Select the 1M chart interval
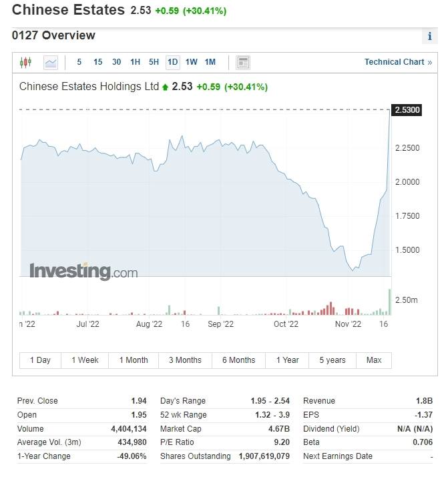448x479 pixels. (210, 62)
